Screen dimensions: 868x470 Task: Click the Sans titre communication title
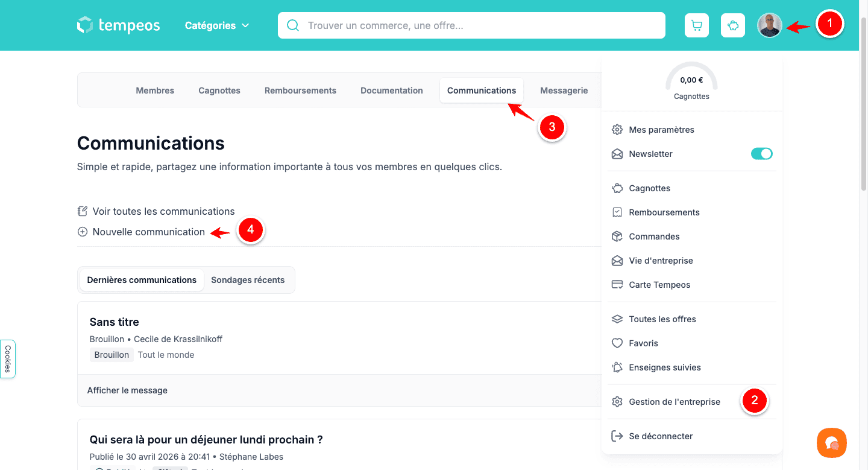click(114, 322)
